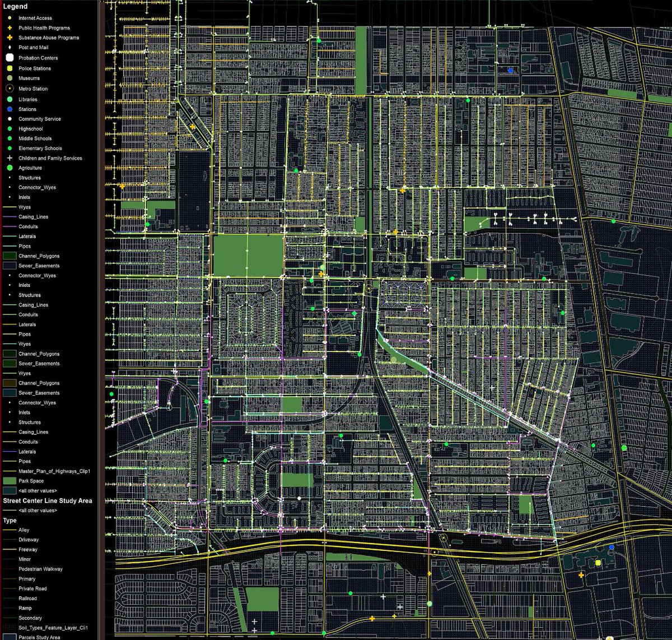Click the purple Conduits line symbol
Screen dimensions: 672x640
[10, 226]
